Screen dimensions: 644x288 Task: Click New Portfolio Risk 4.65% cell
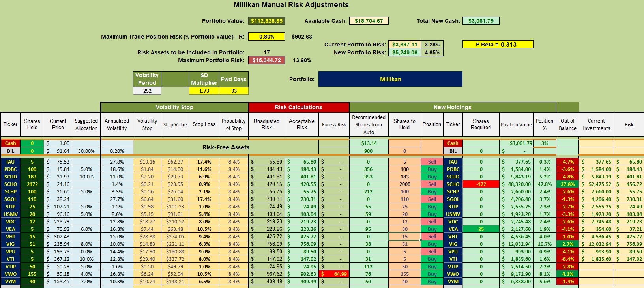pos(432,52)
